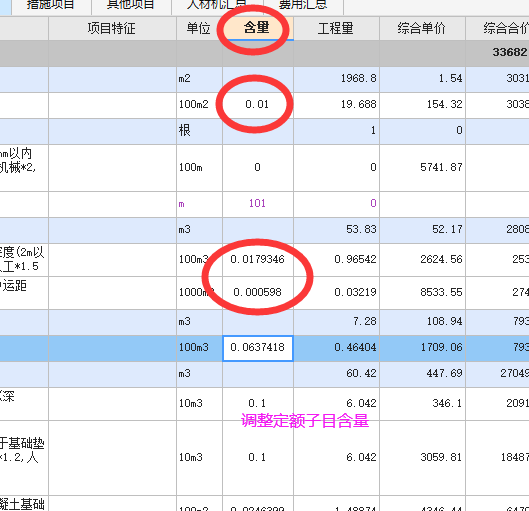Screen dimensions: 529x511
Task: Select 综合单价 cell 447.69
Action: click(422, 374)
